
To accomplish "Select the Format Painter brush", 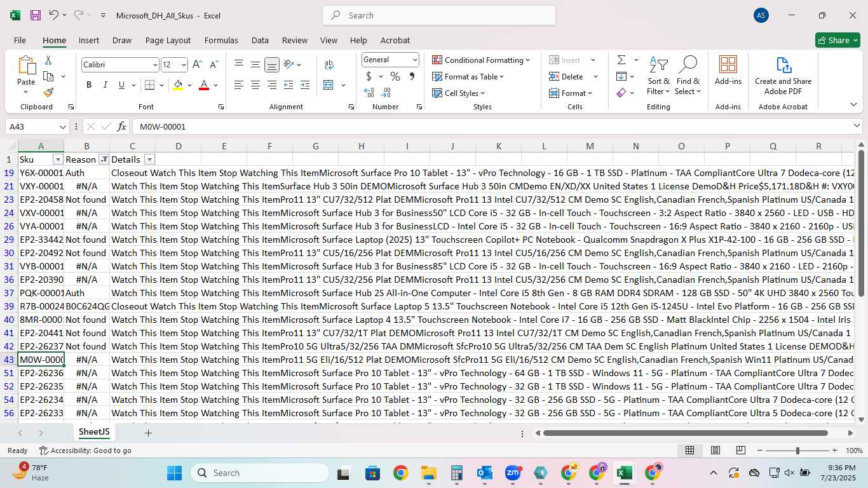I will [48, 92].
